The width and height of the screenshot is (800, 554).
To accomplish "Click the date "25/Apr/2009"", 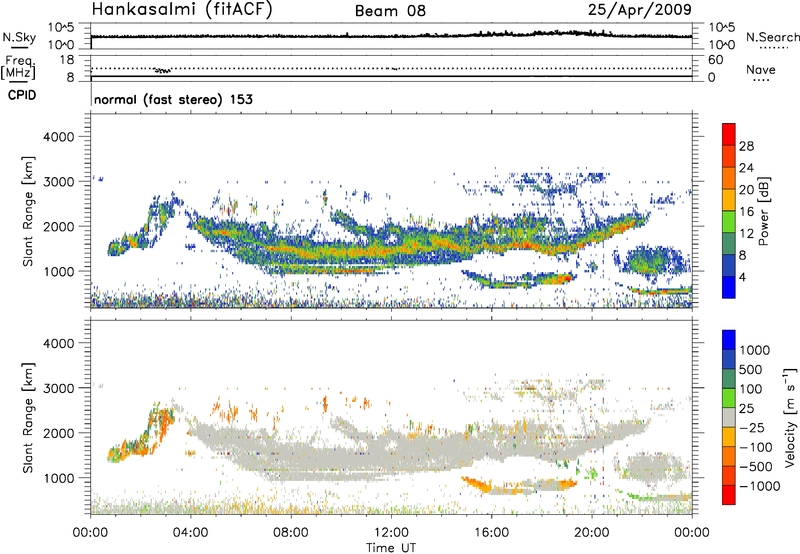I will 640,9.
